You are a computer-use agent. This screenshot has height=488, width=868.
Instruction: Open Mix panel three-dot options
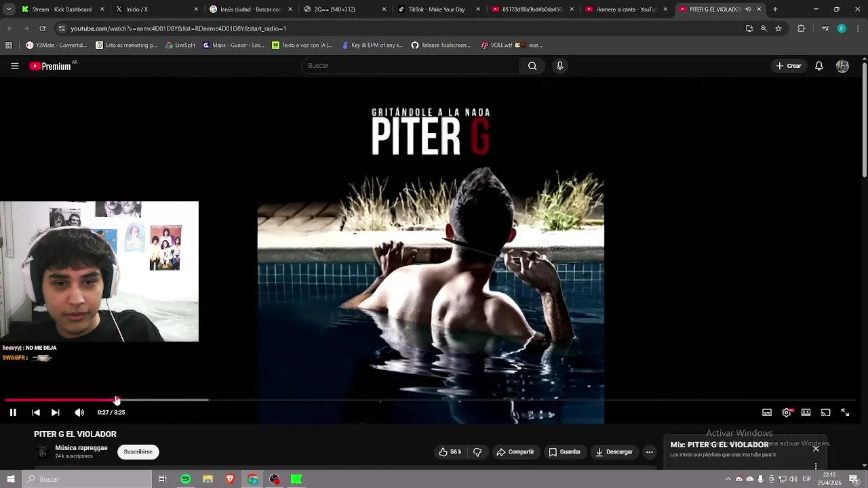[x=816, y=466]
